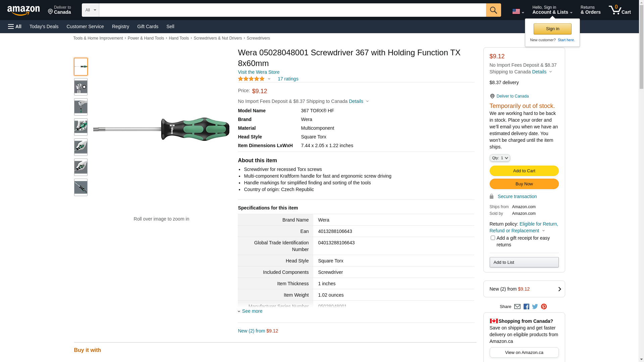Select the second product thumbnail image

tap(81, 87)
